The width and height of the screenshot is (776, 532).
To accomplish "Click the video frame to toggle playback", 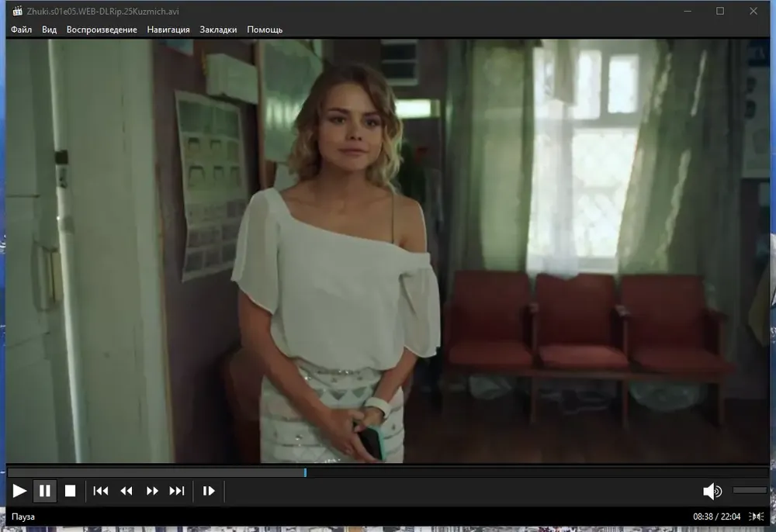I will coord(387,251).
